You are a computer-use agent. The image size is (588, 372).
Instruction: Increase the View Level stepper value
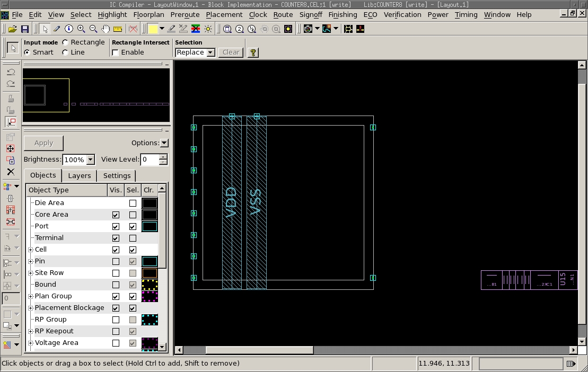[x=163, y=157]
